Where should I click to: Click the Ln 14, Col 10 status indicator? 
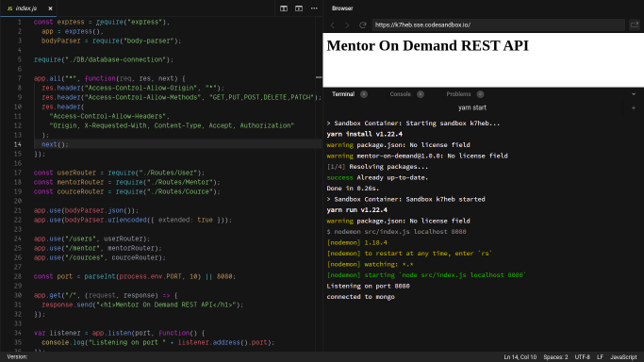(x=520, y=357)
